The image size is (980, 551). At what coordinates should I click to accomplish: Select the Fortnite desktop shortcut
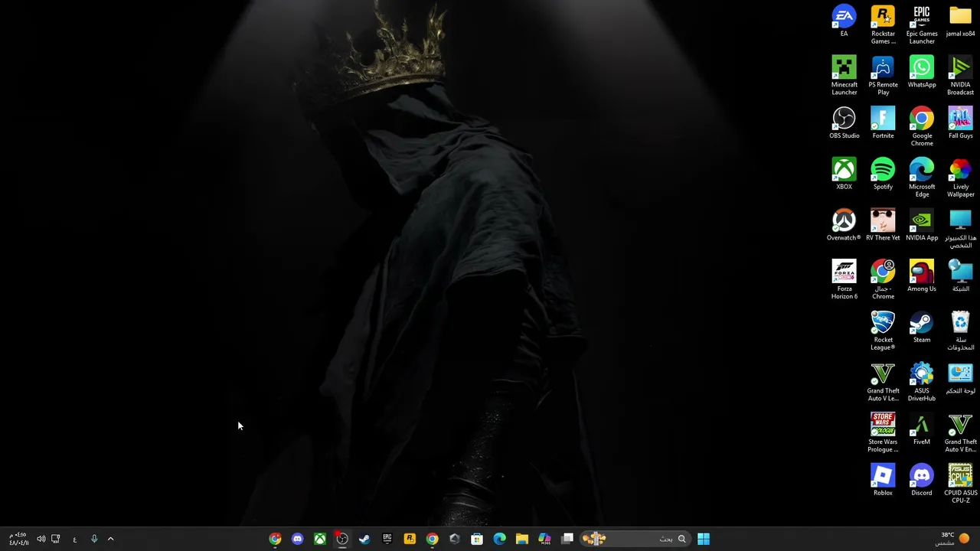(883, 123)
